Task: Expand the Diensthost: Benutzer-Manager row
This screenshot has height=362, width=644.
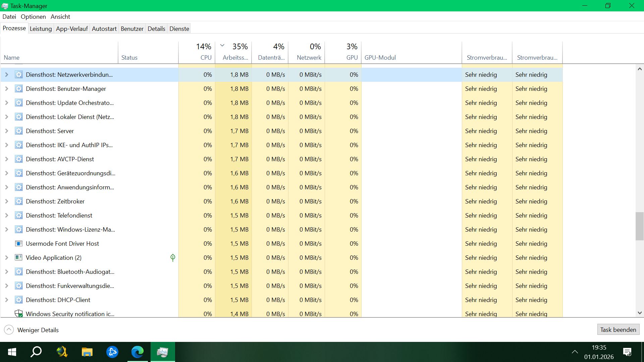Action: coord(6,88)
